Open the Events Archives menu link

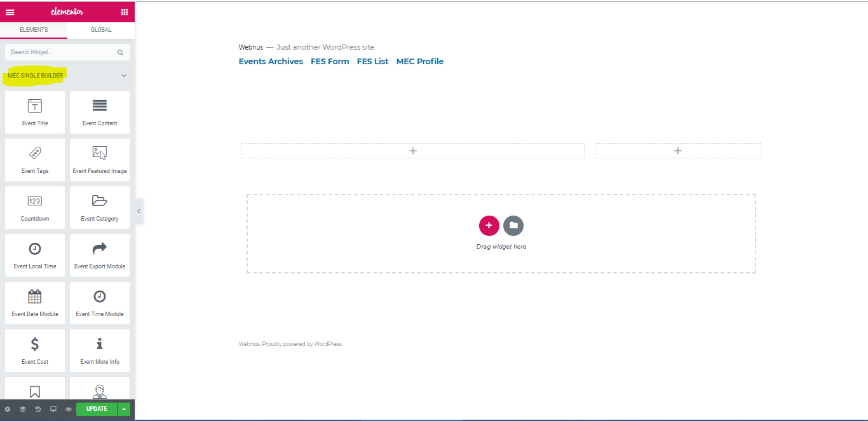[x=271, y=62]
